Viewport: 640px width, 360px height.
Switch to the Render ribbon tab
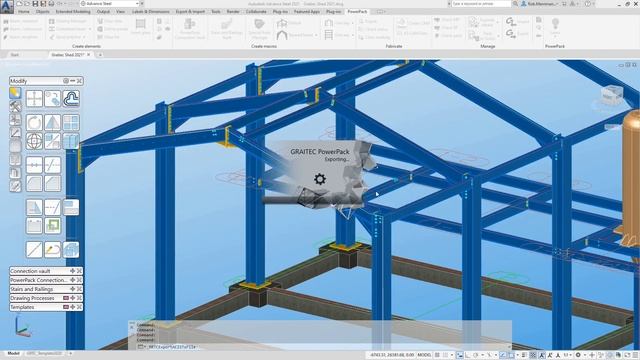pyautogui.click(x=233, y=12)
